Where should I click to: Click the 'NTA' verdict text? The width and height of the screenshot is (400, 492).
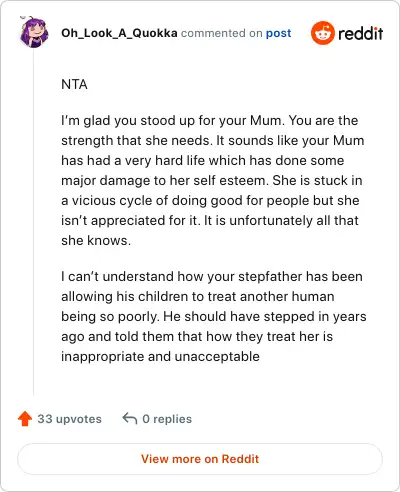tap(74, 84)
